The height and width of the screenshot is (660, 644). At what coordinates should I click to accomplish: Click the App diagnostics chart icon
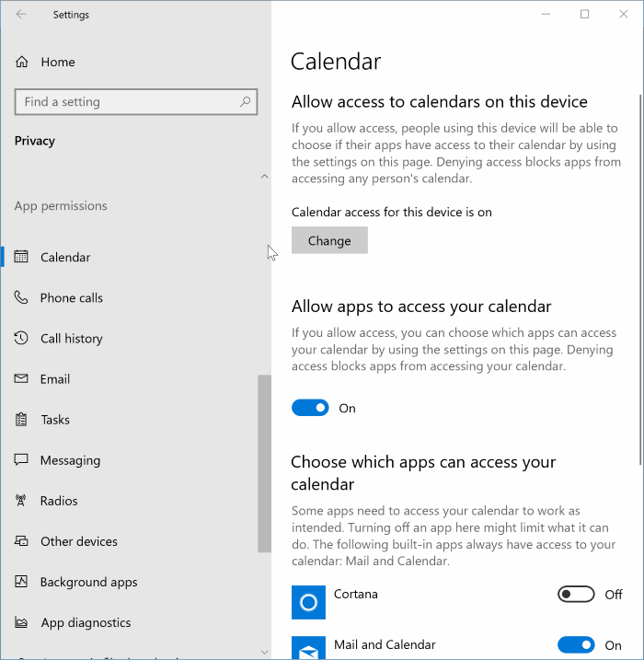click(21, 621)
